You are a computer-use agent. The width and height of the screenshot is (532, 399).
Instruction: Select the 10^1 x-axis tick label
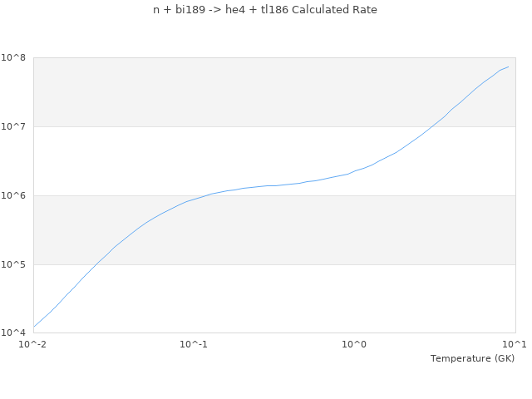tap(515, 344)
